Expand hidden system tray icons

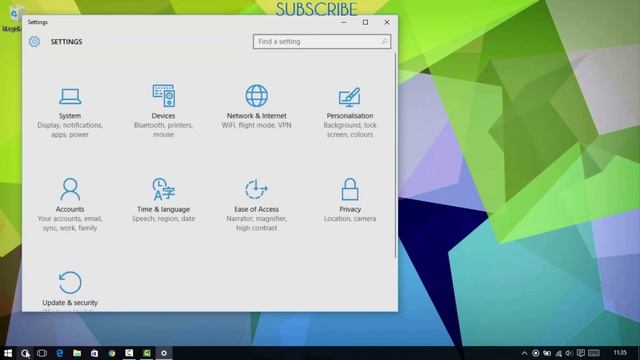click(524, 353)
